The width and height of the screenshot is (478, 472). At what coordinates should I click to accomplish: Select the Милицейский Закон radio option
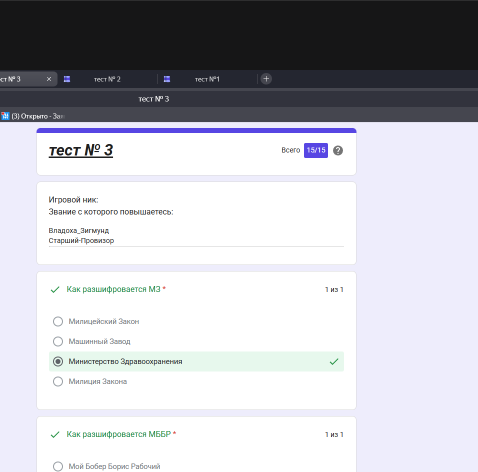pos(58,322)
